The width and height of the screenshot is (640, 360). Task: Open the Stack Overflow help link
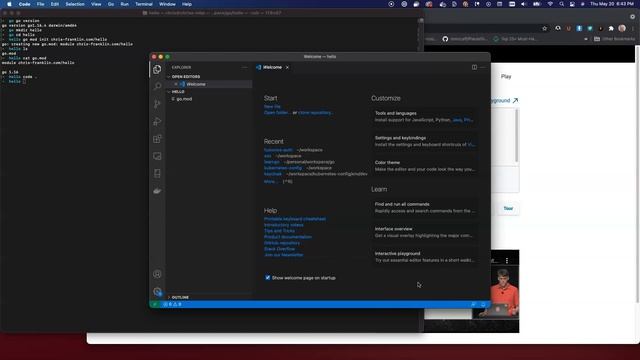click(x=280, y=249)
